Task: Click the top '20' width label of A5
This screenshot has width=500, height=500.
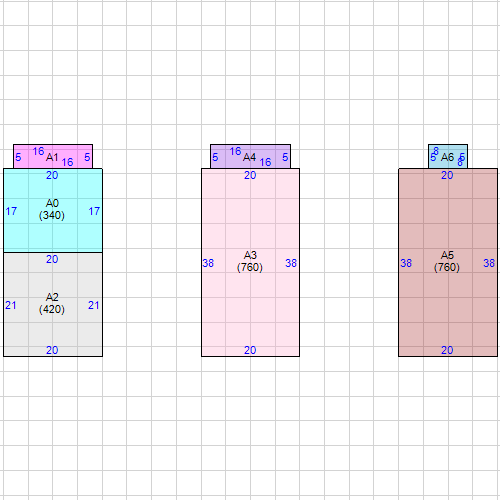Action: coord(447,175)
